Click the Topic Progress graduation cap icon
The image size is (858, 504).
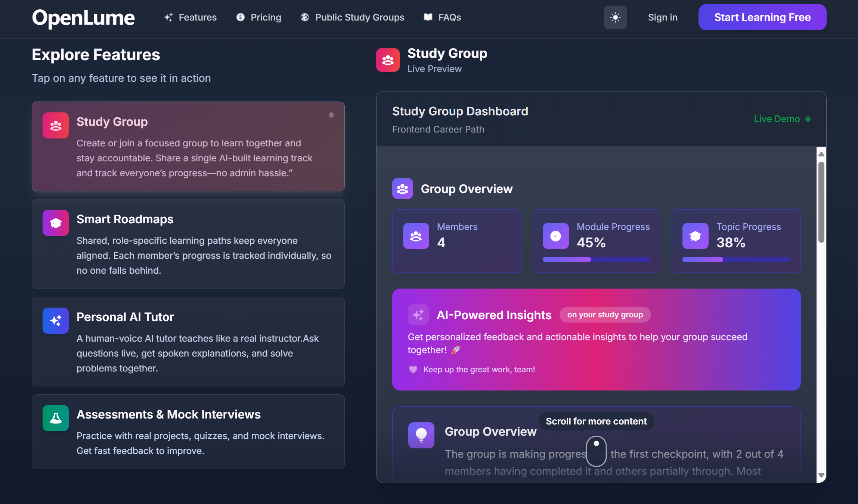(x=695, y=236)
